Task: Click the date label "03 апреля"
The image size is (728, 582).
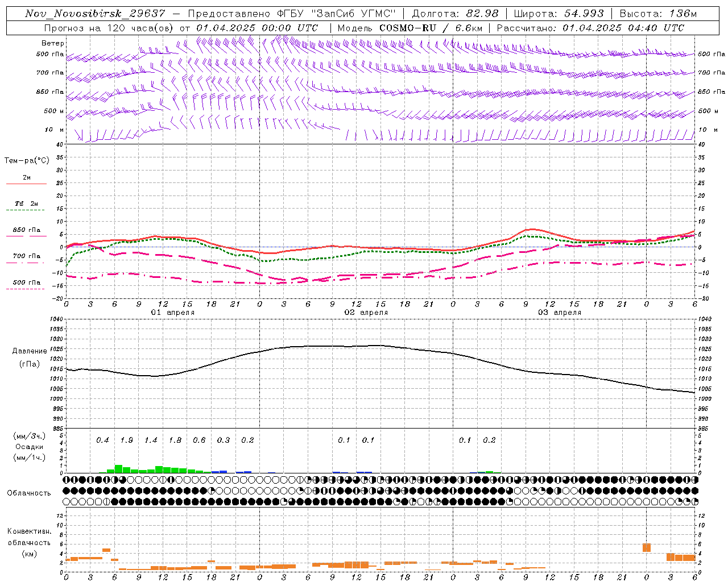Action: pos(559,313)
